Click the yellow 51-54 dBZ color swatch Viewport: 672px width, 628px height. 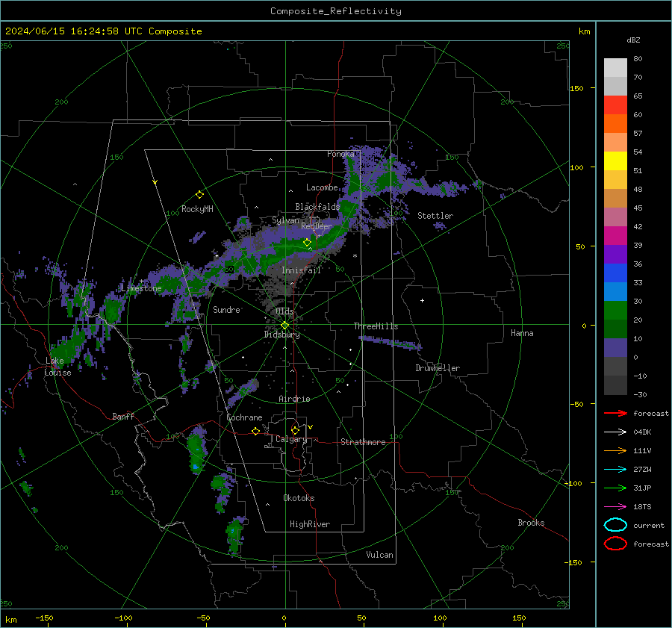615,161
